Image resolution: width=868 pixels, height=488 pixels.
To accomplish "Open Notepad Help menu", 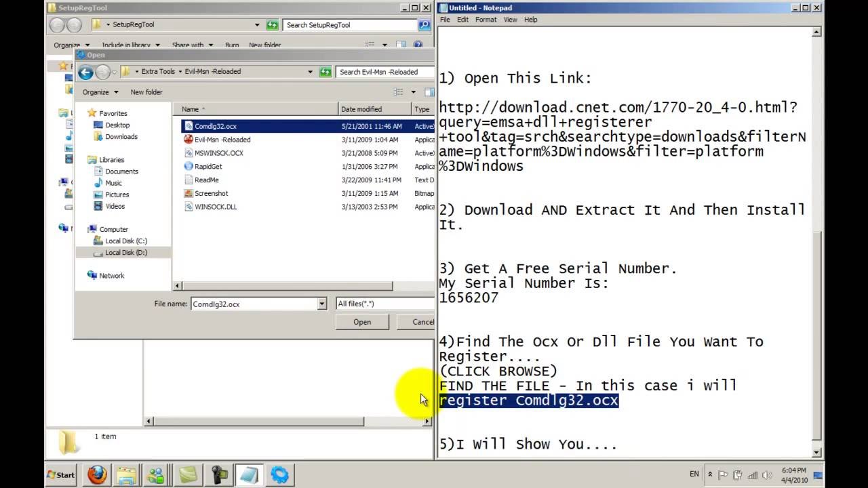I will click(x=530, y=20).
